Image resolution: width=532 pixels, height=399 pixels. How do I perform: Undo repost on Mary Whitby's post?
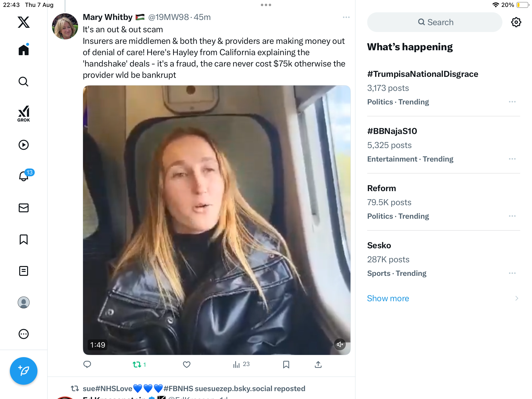click(x=137, y=365)
